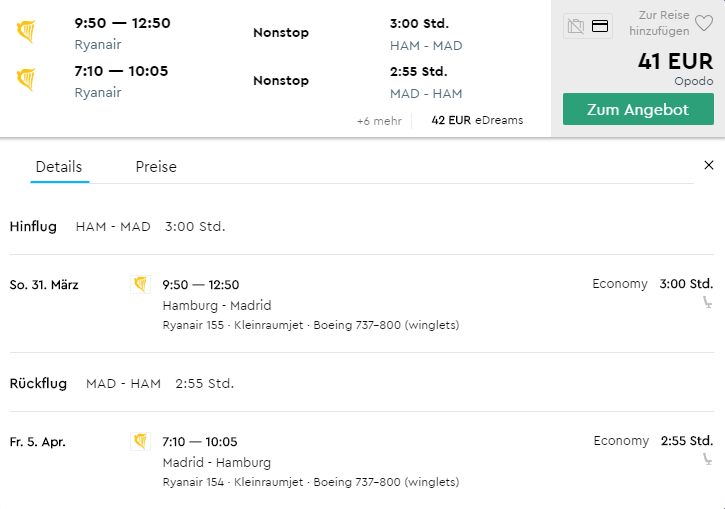
Task: Click the Zur Reise hinzufügen label
Action: click(659, 23)
